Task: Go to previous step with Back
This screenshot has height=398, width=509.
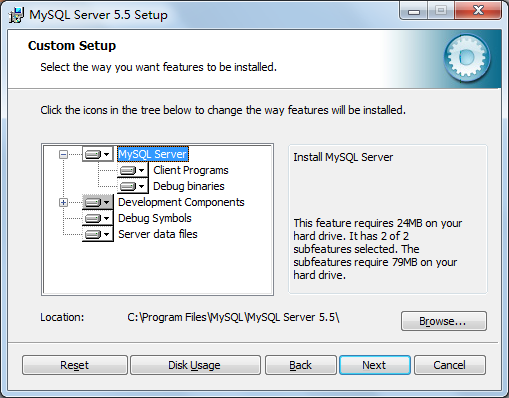Action: 300,365
